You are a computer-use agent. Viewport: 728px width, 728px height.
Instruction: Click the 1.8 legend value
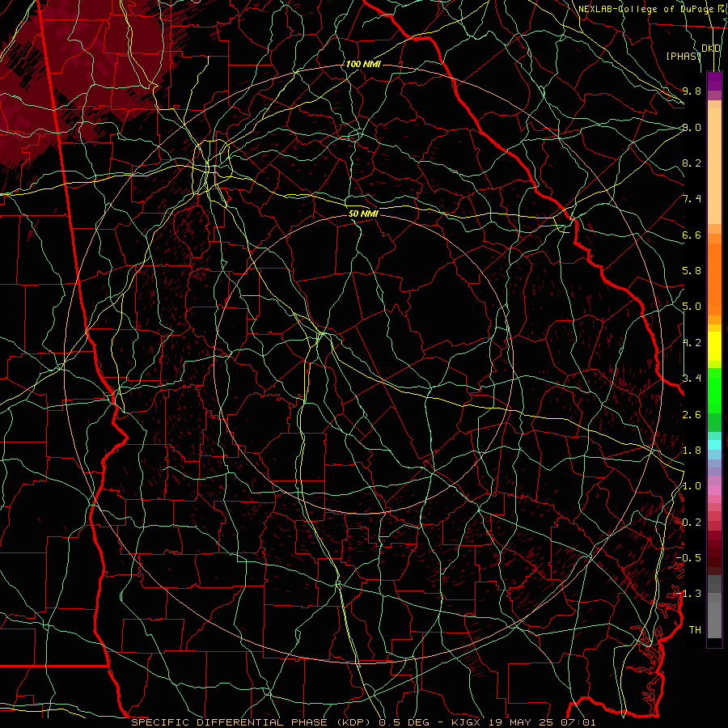tap(692, 451)
